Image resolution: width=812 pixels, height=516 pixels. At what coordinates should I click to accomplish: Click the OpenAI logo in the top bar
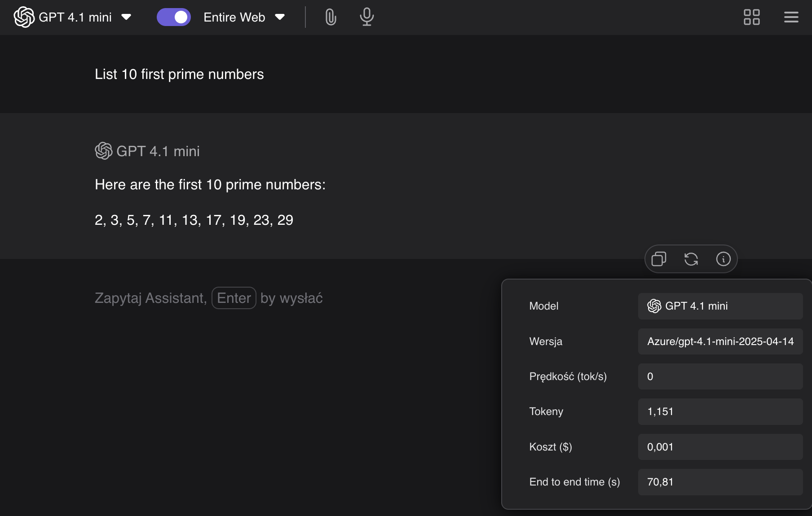[x=24, y=17]
